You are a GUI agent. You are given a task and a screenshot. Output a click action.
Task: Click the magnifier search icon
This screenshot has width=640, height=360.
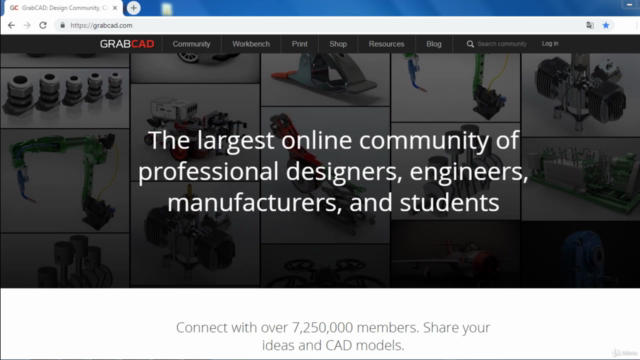(470, 44)
